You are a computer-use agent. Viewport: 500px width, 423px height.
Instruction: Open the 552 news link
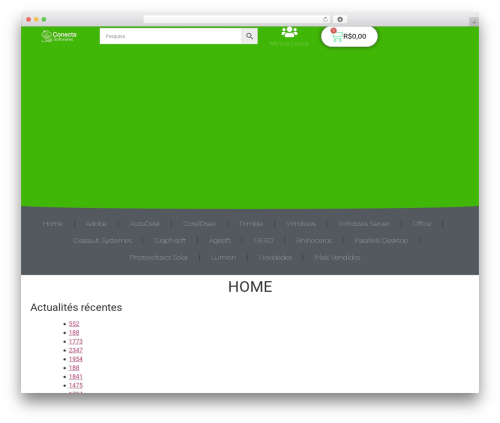click(x=74, y=324)
